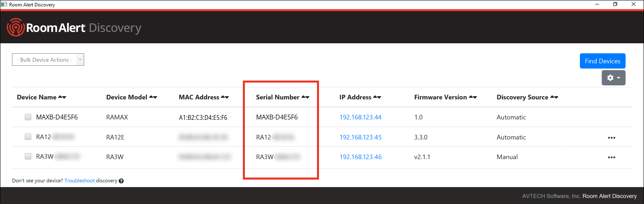The height and width of the screenshot is (204, 644).
Task: Open more options for the RA12E device
Action: tap(611, 137)
